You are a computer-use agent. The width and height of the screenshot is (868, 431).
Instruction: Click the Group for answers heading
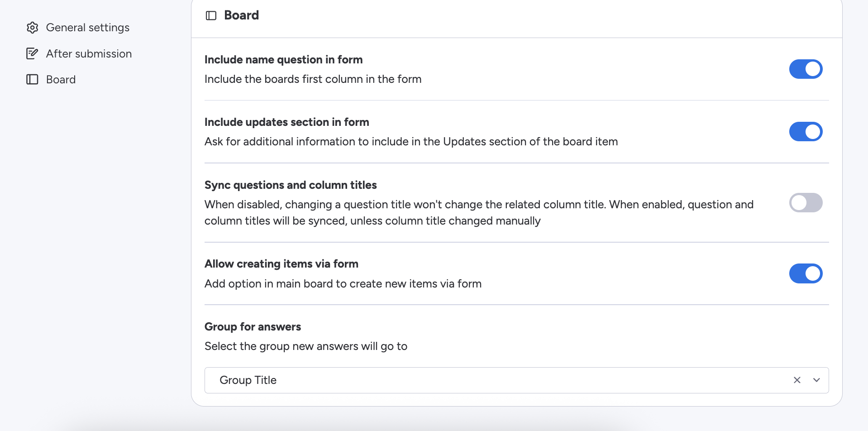[x=253, y=327]
